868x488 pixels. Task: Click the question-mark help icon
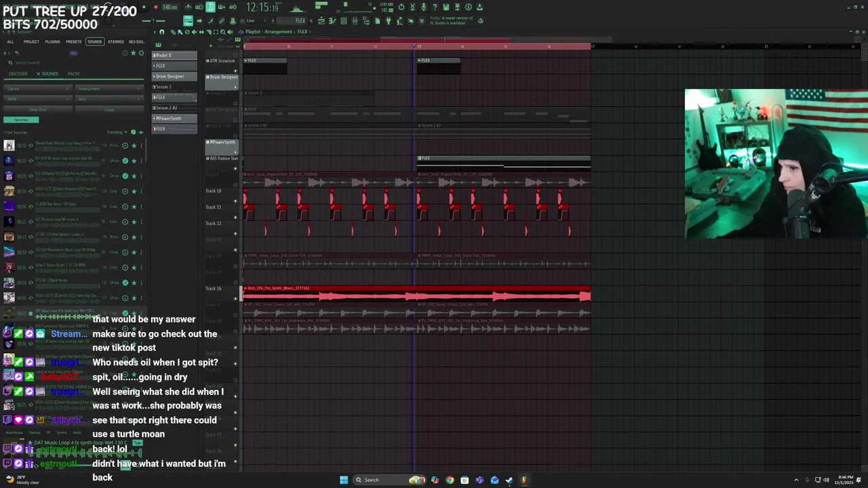(435, 7)
